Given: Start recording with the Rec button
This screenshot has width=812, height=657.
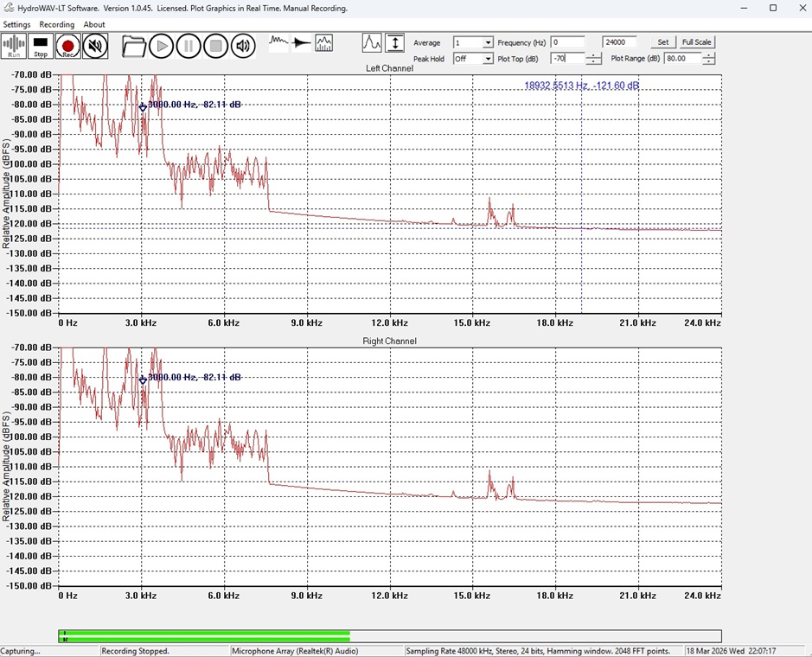Looking at the screenshot, I should pos(67,46).
